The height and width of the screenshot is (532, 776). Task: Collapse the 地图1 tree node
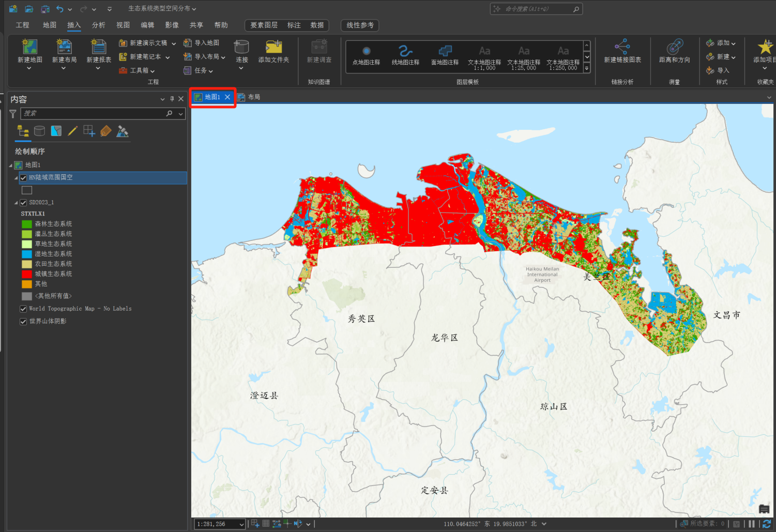(x=11, y=165)
